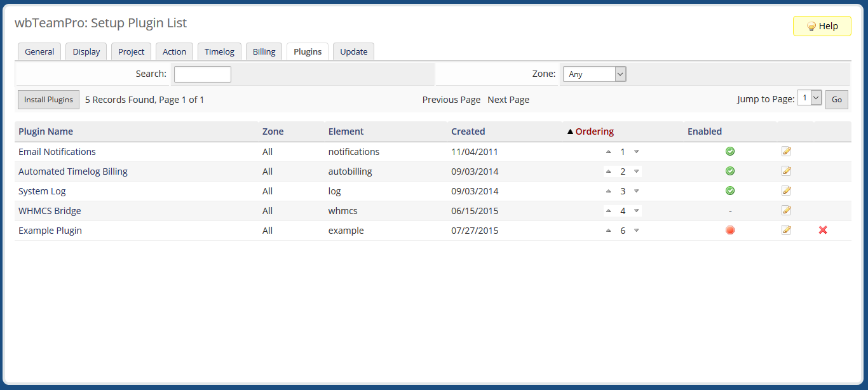Sort by Ordering column header
This screenshot has width=868, height=390.
[595, 131]
